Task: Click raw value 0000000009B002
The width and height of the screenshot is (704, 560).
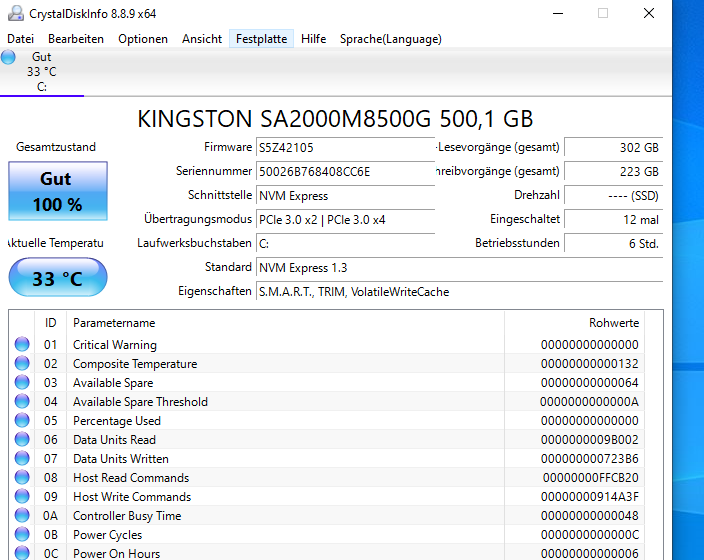Action: click(x=590, y=440)
